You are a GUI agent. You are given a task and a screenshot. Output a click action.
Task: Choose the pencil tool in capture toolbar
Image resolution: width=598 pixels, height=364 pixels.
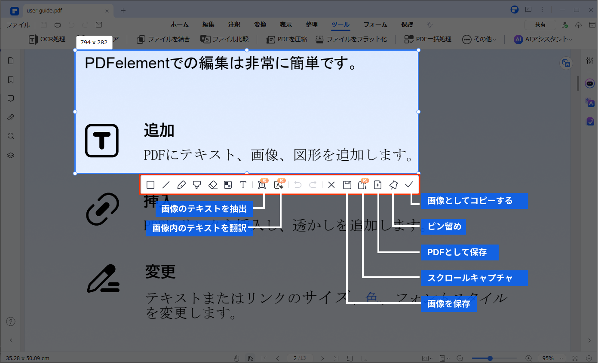[x=181, y=185]
